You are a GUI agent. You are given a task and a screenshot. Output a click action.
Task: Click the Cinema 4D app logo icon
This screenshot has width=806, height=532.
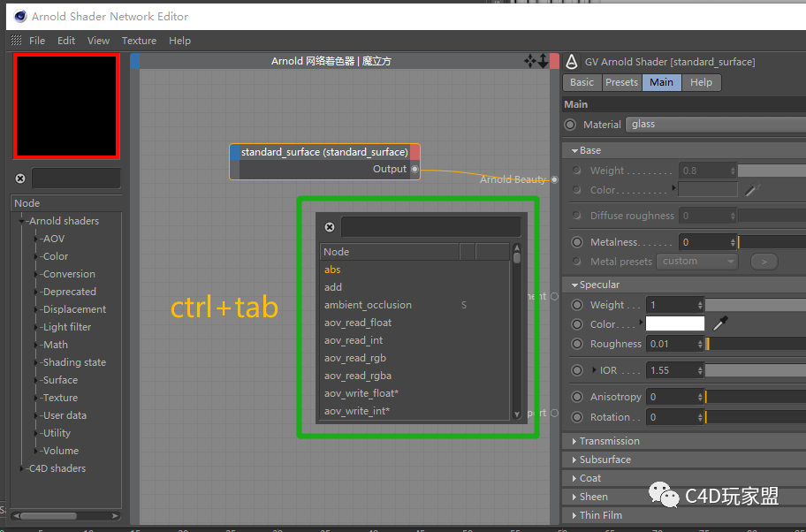20,17
